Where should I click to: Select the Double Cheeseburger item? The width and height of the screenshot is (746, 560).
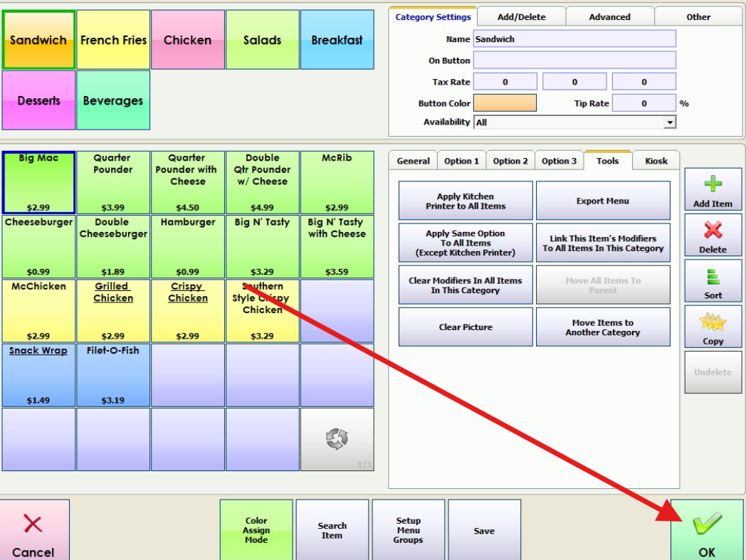click(x=113, y=247)
